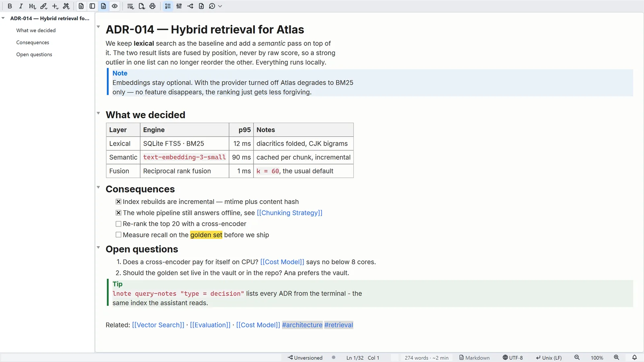Collapse the ADR-014 outline tree root

3,18
